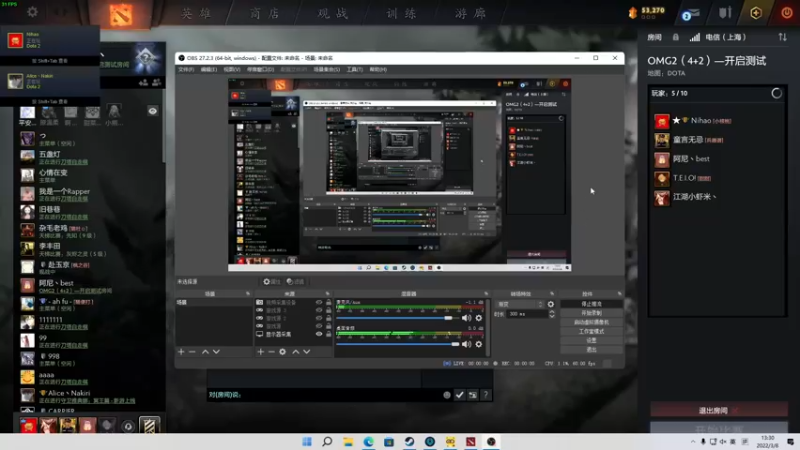The height and width of the screenshot is (450, 800).
Task: Open Microsoft Edge on the taskbar
Action: click(x=368, y=442)
